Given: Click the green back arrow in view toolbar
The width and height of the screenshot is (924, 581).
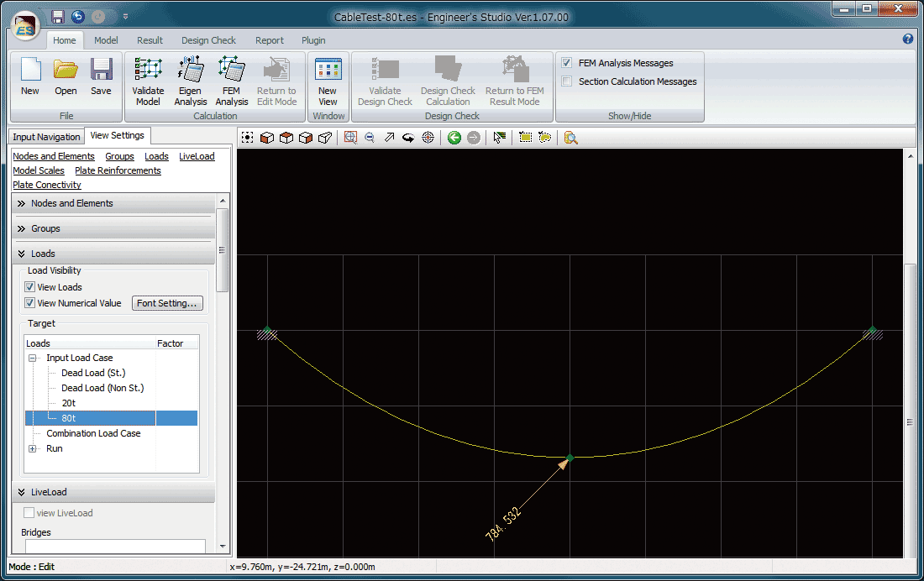Looking at the screenshot, I should click(454, 138).
